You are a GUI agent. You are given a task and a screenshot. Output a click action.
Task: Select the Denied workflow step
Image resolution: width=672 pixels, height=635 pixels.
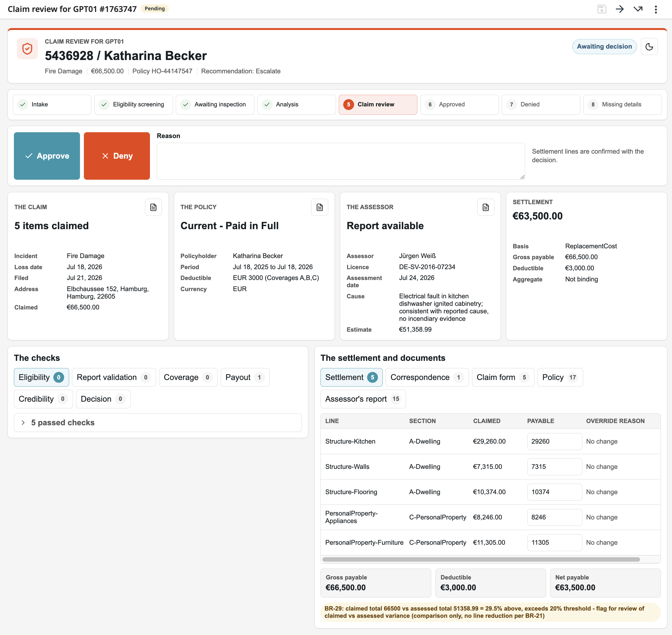coord(541,105)
